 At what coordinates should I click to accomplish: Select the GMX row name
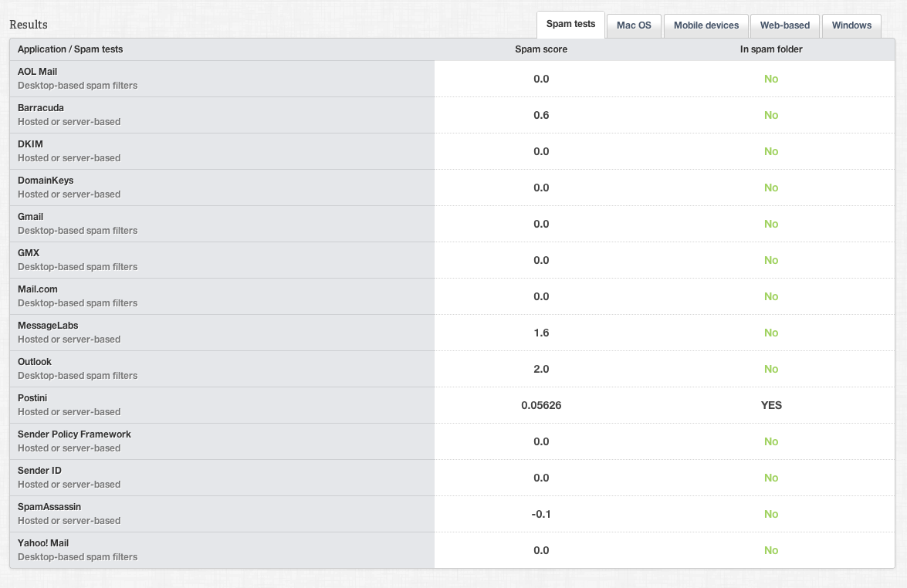coord(29,252)
